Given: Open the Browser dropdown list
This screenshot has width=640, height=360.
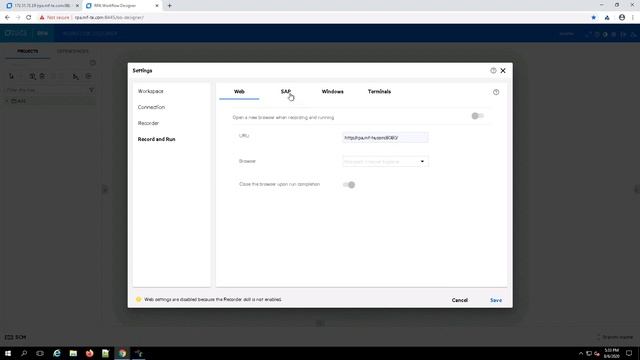Looking at the screenshot, I should pos(385,162).
